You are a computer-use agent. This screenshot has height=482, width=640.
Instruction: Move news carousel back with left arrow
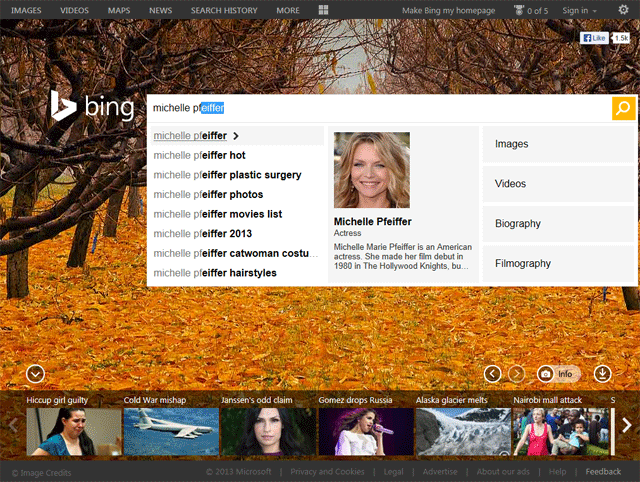pos(13,425)
